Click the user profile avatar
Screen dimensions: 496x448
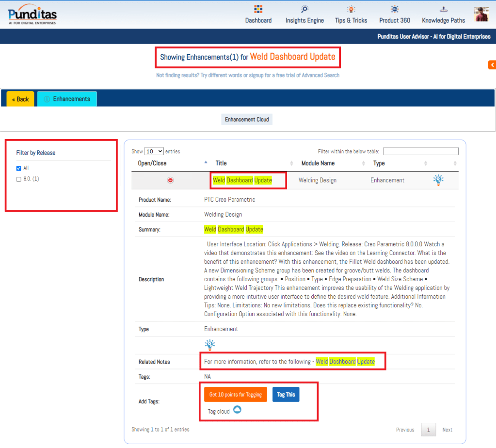point(481,14)
